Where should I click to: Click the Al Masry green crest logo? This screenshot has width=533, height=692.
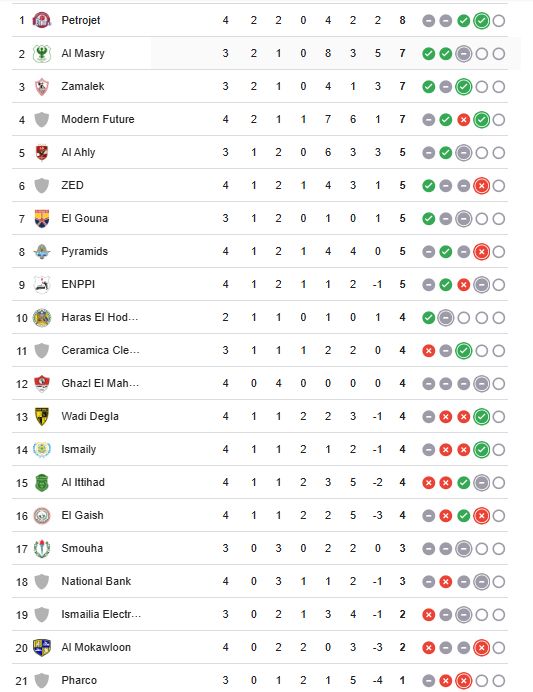click(x=42, y=53)
